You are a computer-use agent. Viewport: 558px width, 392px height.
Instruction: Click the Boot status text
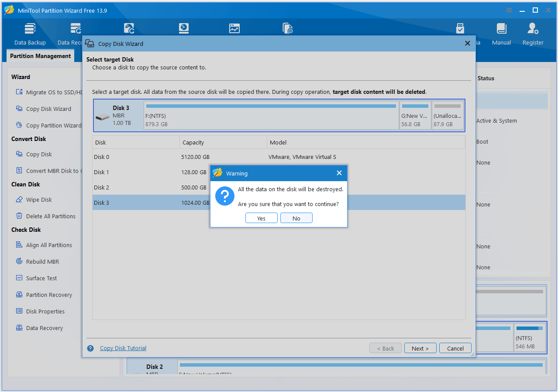(x=482, y=141)
